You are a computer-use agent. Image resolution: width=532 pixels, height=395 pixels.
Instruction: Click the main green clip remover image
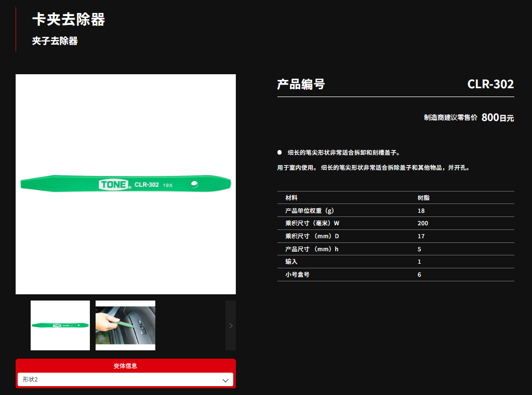[x=126, y=184]
